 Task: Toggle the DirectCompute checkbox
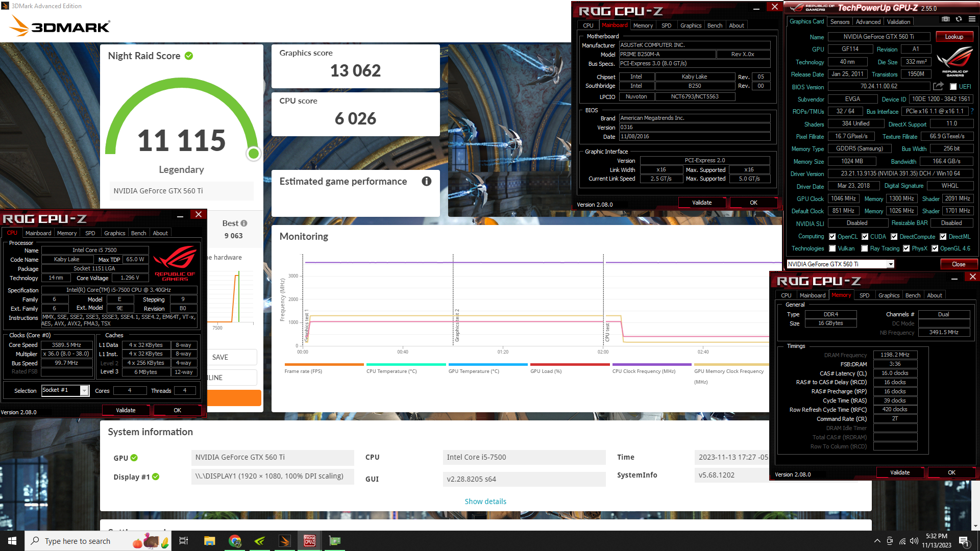pos(894,237)
